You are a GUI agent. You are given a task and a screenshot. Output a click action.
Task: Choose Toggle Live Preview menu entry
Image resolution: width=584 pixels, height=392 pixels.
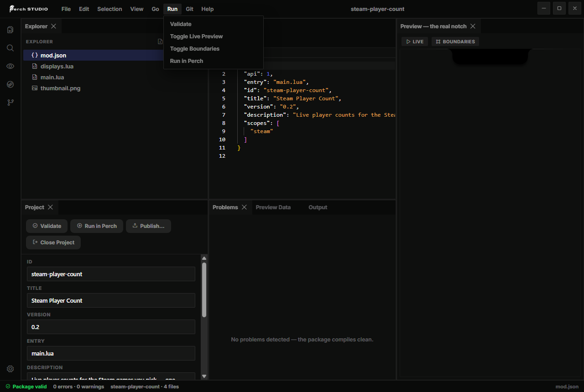coord(214,36)
